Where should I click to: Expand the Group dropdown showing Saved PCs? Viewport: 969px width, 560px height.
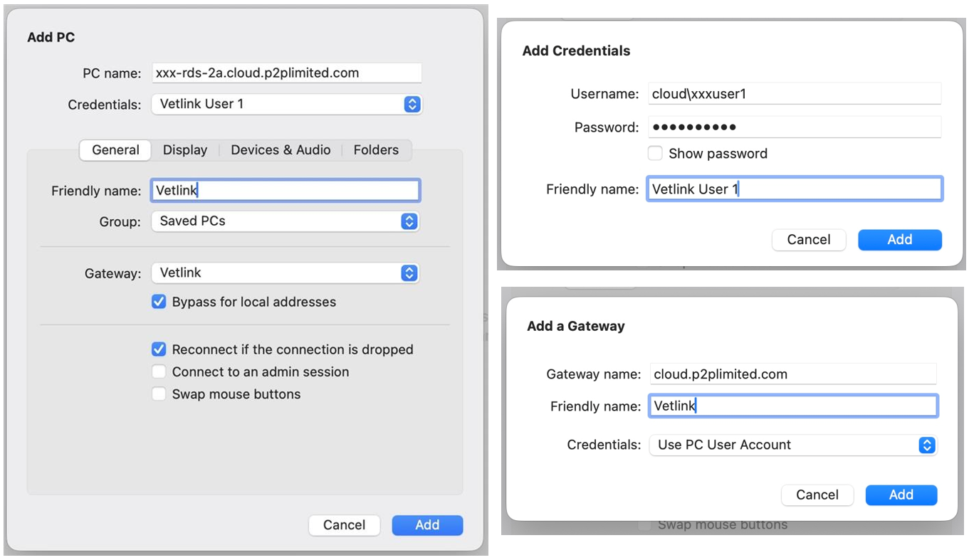point(285,221)
